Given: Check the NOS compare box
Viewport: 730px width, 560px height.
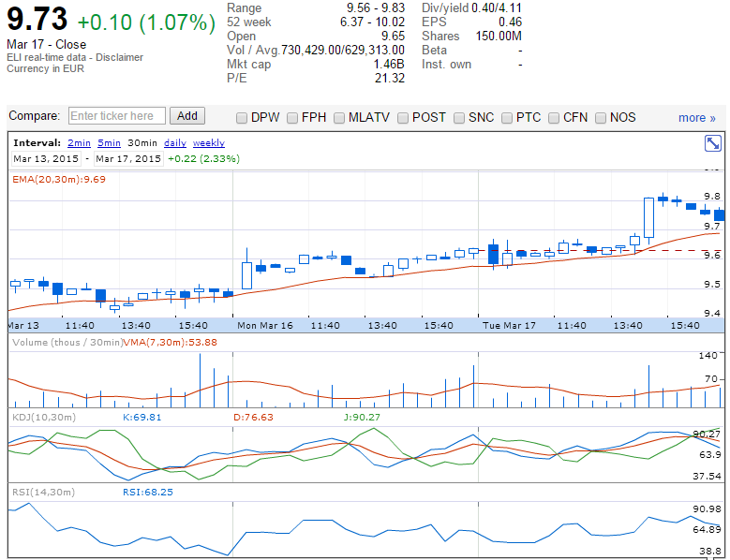Looking at the screenshot, I should coord(601,118).
